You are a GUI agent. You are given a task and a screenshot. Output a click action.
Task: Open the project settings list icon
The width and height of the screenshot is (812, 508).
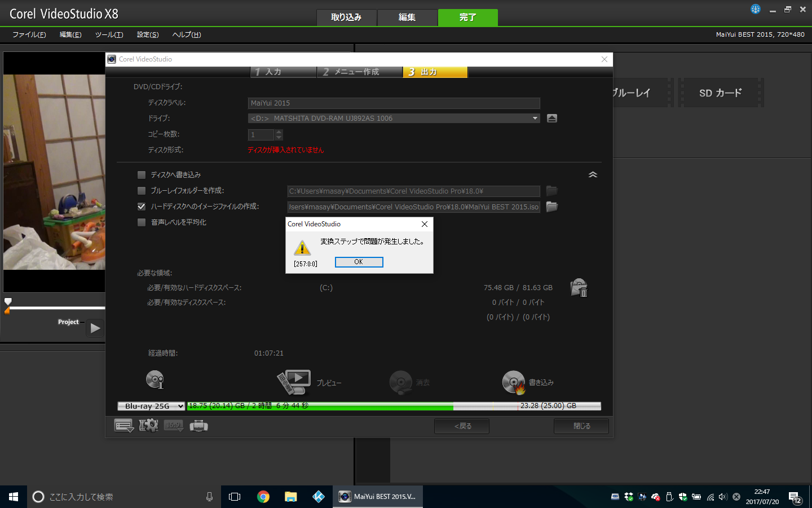[124, 426]
